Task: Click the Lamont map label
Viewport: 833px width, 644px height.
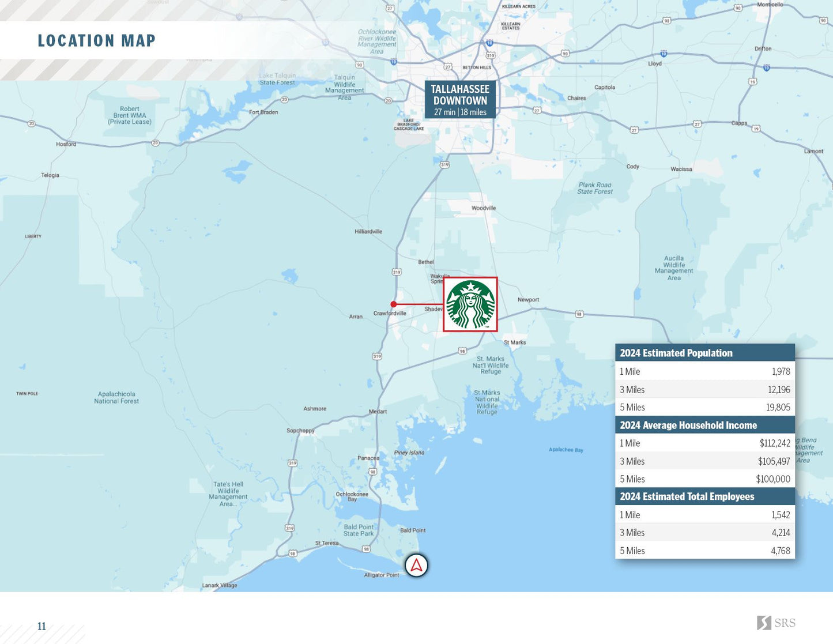Action: click(814, 152)
